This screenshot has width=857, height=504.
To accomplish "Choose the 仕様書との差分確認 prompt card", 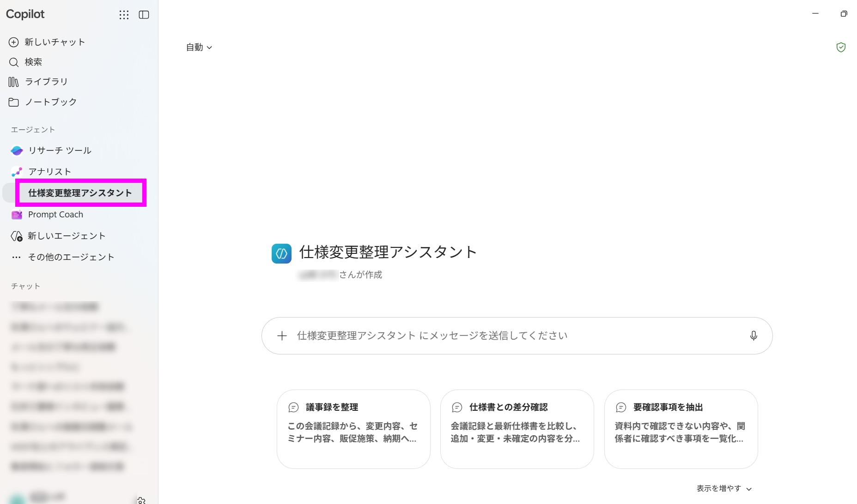I will coord(517,429).
